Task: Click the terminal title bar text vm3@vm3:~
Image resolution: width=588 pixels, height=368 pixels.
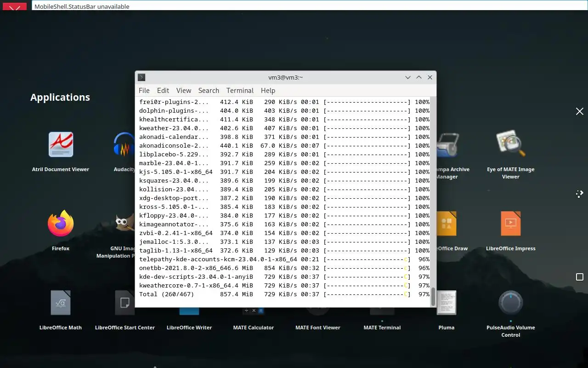Action: (286, 77)
